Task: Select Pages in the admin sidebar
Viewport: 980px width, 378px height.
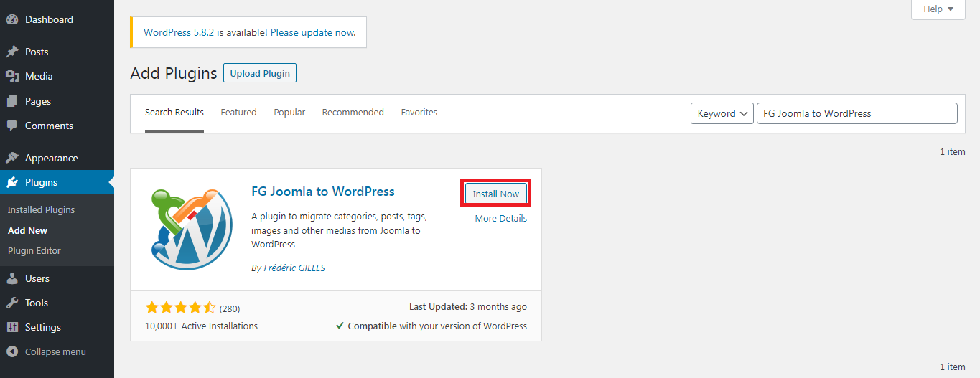Action: click(x=57, y=101)
